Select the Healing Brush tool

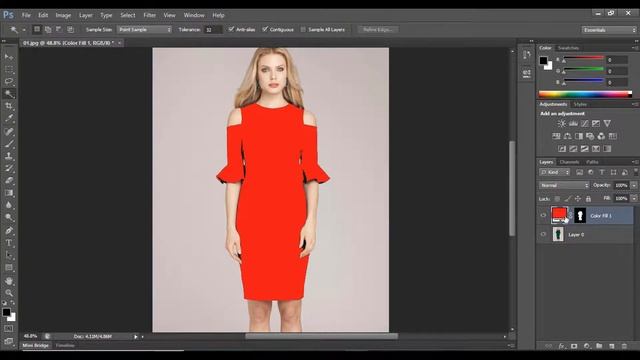(x=9, y=131)
